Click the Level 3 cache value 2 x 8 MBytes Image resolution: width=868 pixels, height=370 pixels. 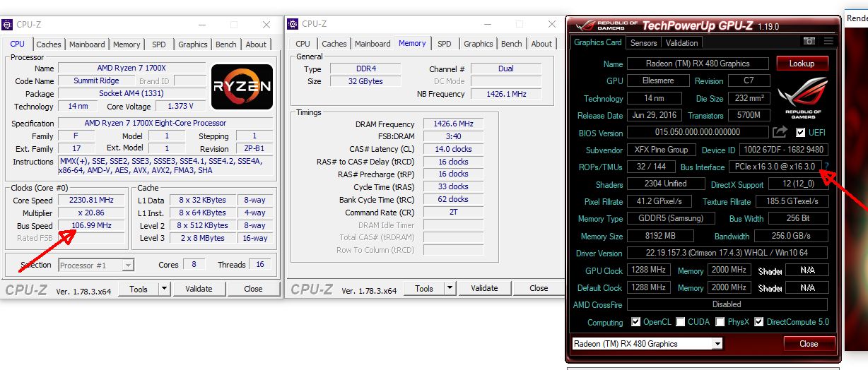201,238
